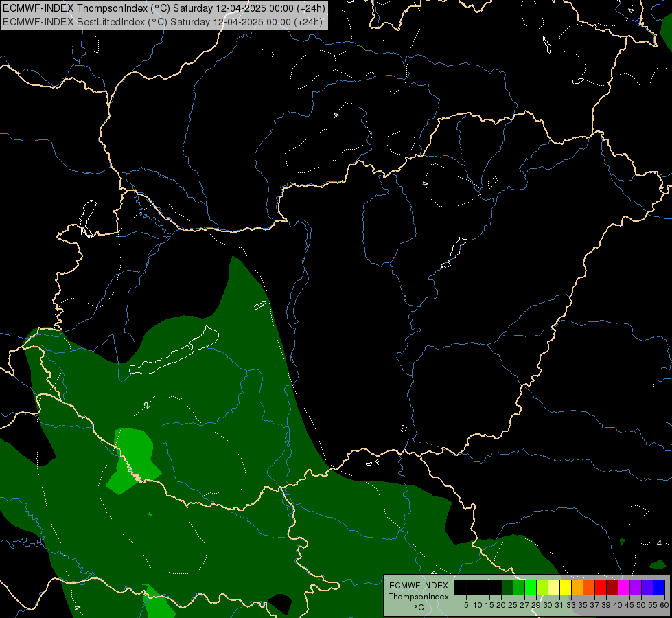Click the ThompsonIndex title line at top
Screen dimensions: 672x618
point(164,8)
